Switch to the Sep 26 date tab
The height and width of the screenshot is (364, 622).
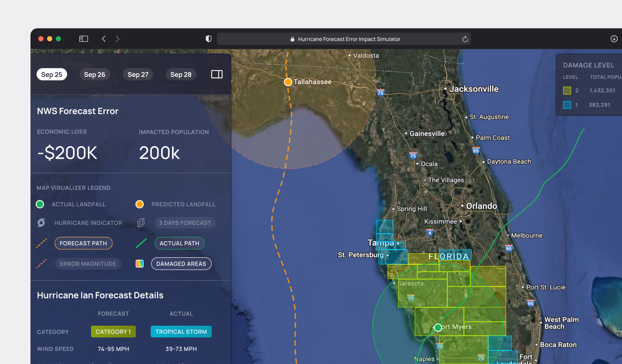click(95, 75)
